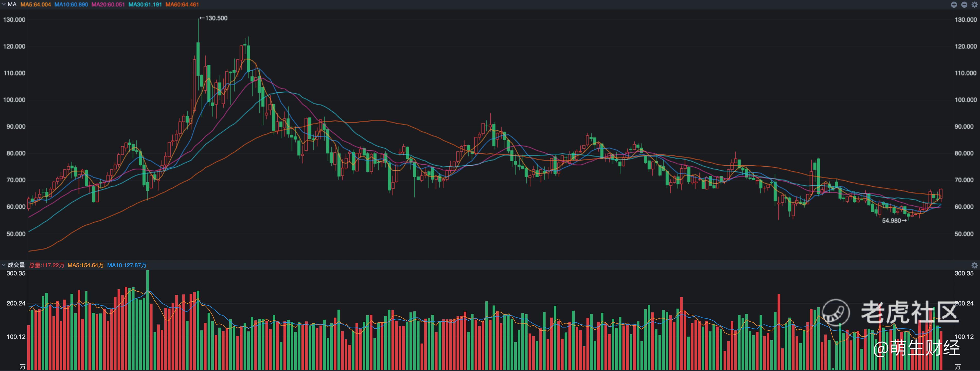Click the zoom-out minus icon

click(964, 5)
